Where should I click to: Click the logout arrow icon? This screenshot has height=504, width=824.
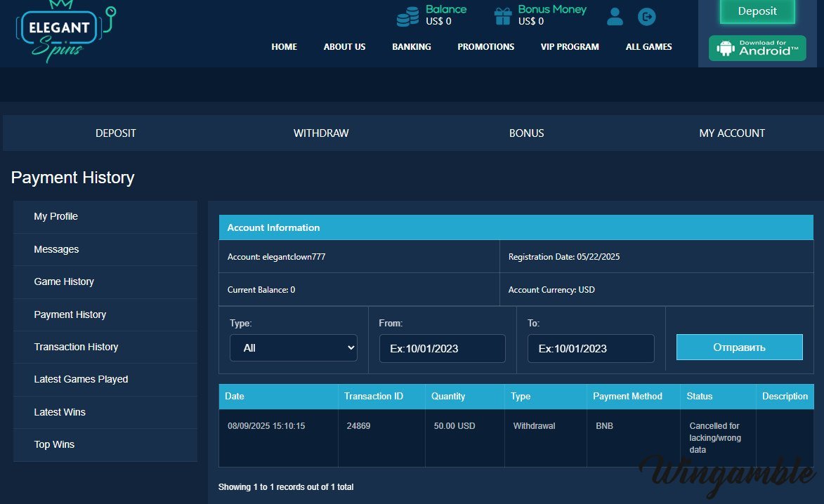point(646,16)
